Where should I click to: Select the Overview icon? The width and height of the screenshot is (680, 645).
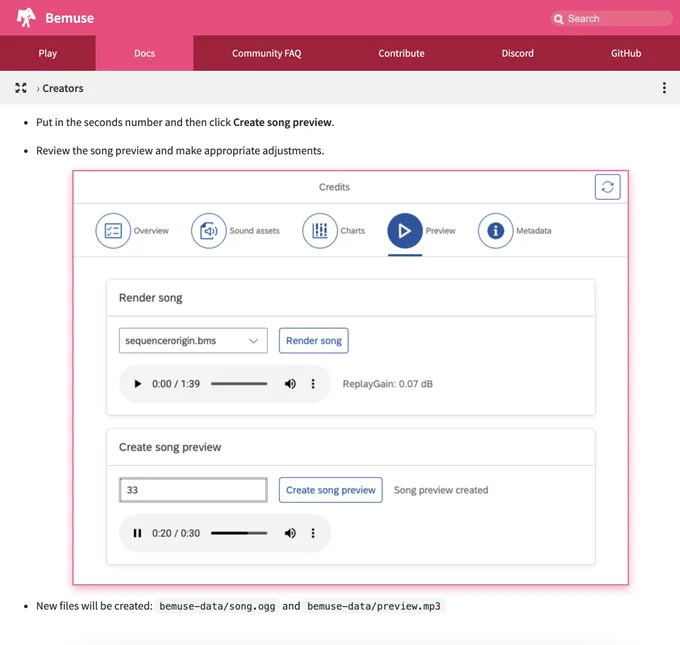[x=113, y=231]
